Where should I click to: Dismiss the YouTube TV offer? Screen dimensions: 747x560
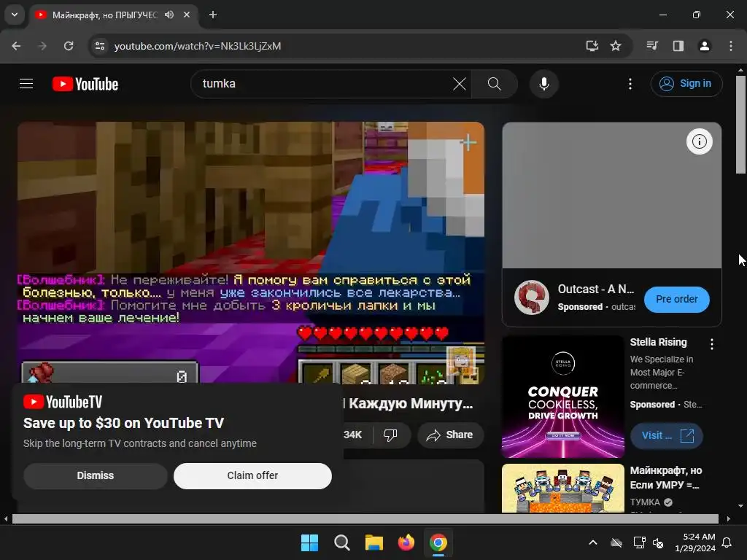coord(96,475)
